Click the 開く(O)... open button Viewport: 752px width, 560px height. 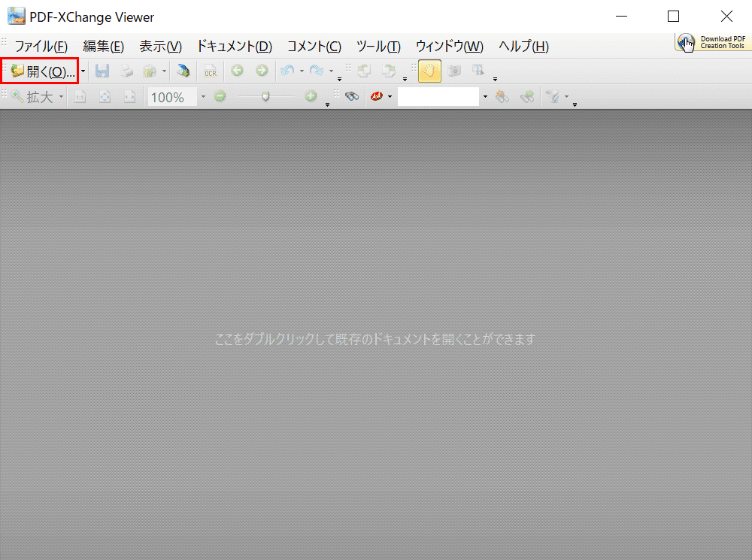click(43, 71)
